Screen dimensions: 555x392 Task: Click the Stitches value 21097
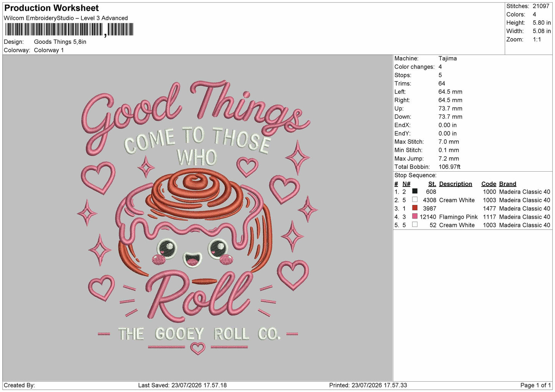[541, 6]
